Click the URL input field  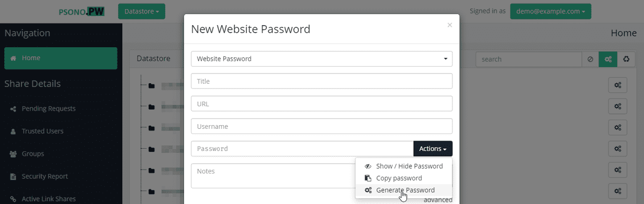click(321, 104)
